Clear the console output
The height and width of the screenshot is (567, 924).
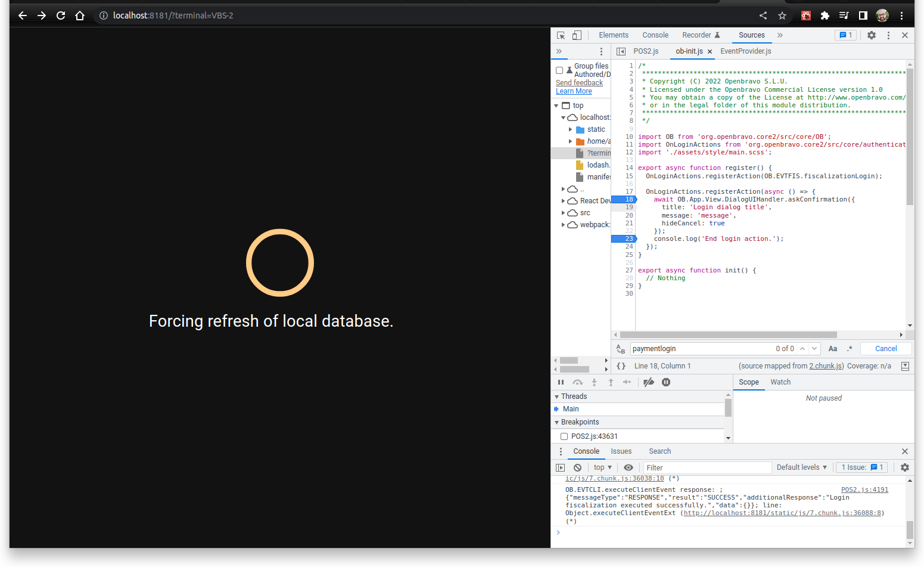[577, 467]
